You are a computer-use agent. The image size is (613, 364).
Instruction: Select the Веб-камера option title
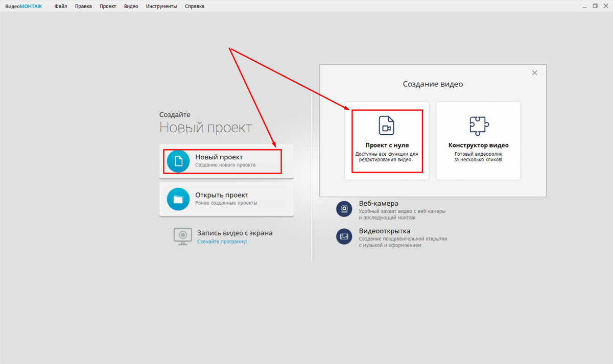point(379,203)
